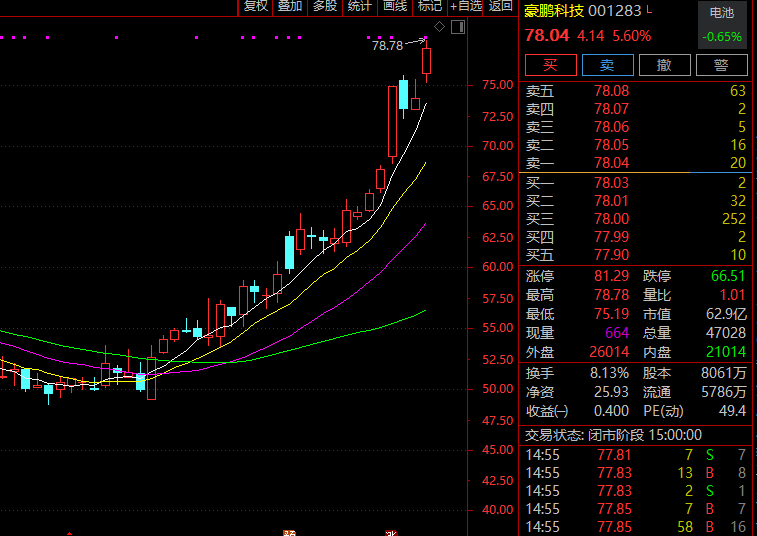This screenshot has width=757, height=536.
Task: Click the diamond icon above the chart
Action: (439, 27)
